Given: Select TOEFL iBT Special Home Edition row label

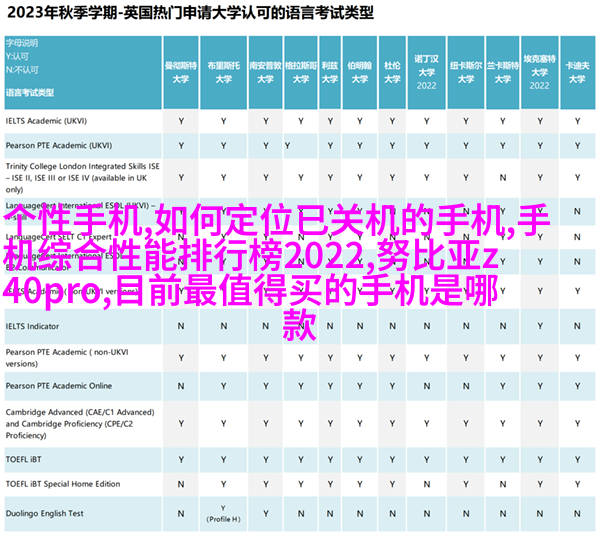Looking at the screenshot, I should tap(63, 484).
